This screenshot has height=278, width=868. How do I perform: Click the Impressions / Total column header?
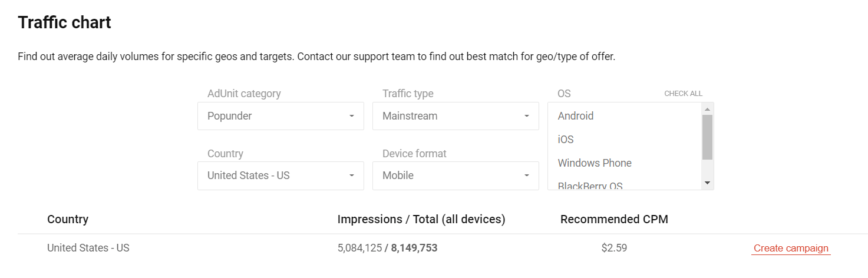click(421, 219)
